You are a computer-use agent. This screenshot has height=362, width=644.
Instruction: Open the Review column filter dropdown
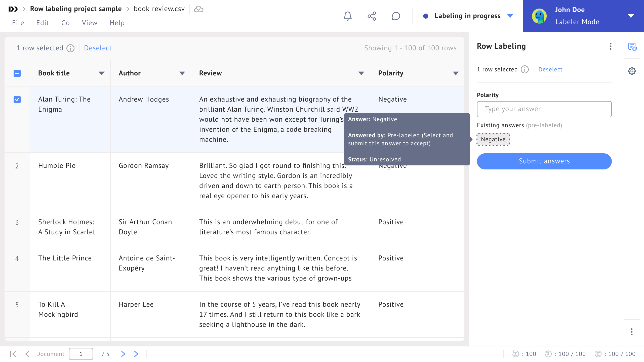(361, 73)
